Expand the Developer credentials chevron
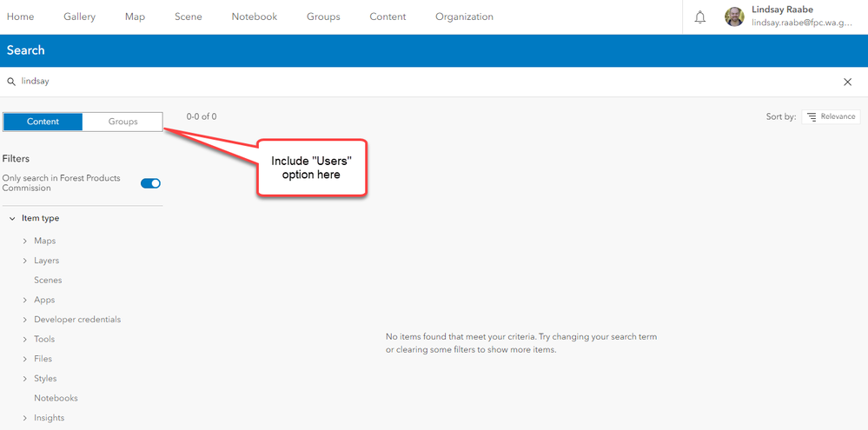 25,320
